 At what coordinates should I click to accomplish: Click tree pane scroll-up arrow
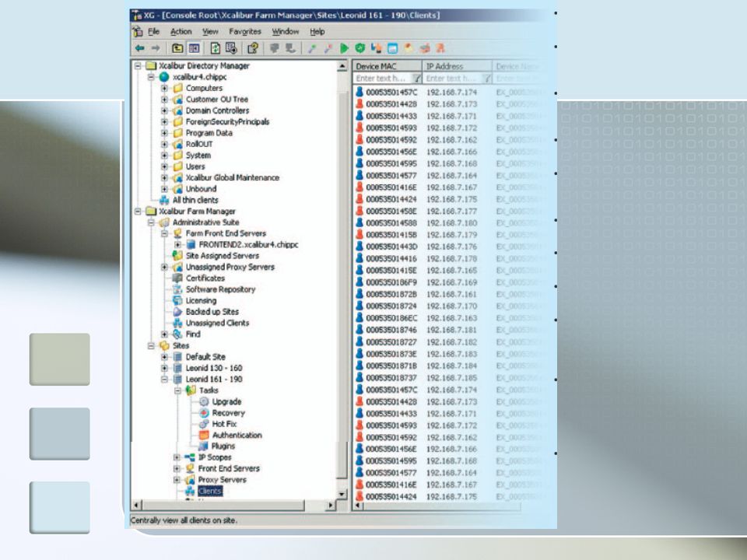pos(342,66)
